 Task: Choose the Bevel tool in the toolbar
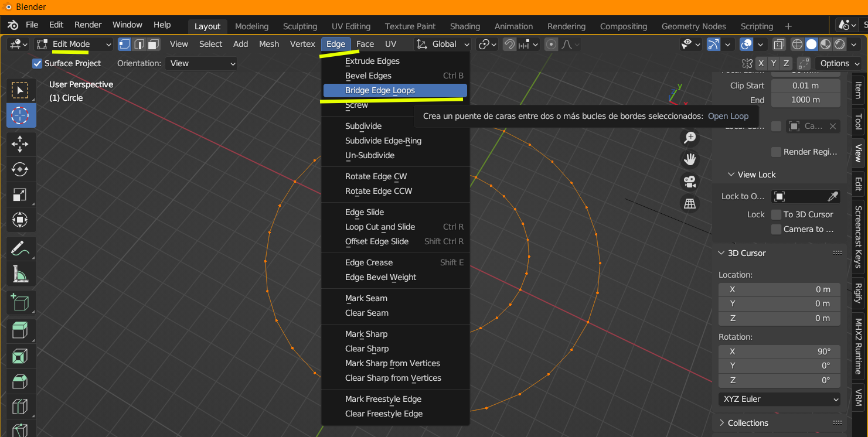coord(20,381)
